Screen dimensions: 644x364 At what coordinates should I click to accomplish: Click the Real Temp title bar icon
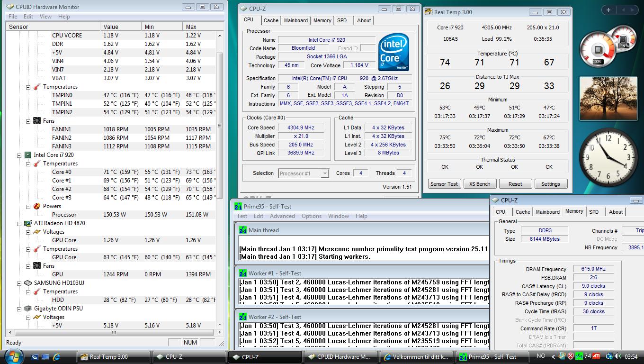click(x=429, y=12)
